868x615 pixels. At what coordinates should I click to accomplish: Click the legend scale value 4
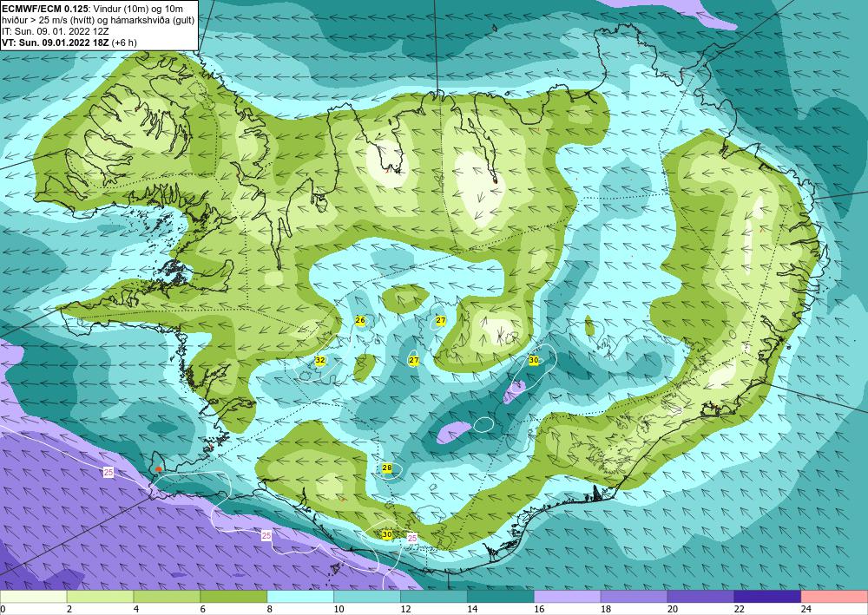(x=136, y=609)
